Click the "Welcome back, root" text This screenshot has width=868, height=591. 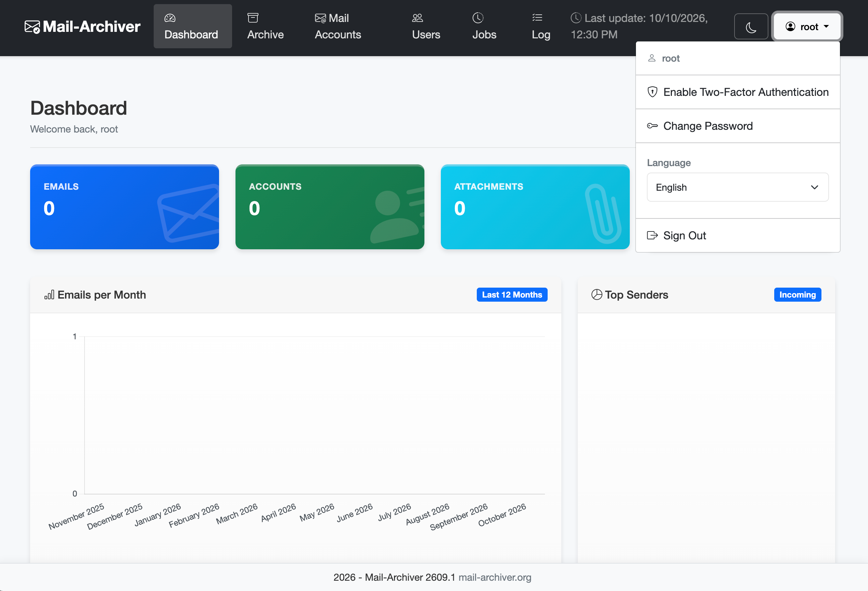click(x=74, y=129)
